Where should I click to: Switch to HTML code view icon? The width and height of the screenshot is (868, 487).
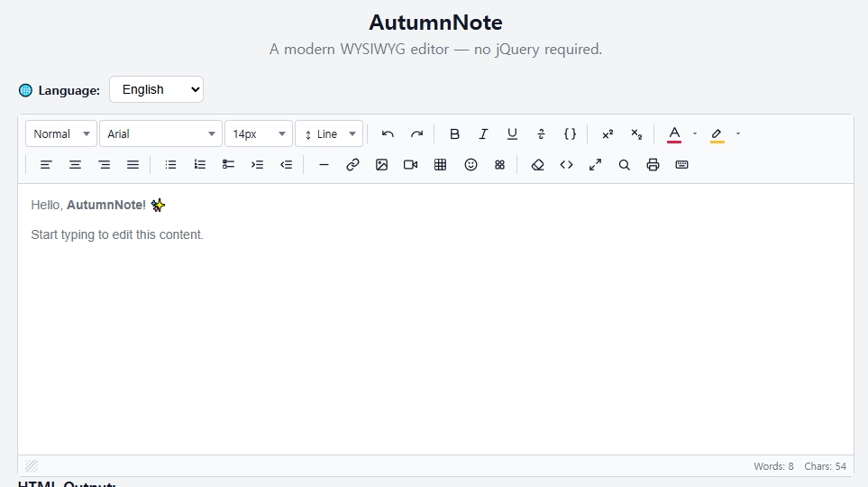(566, 165)
